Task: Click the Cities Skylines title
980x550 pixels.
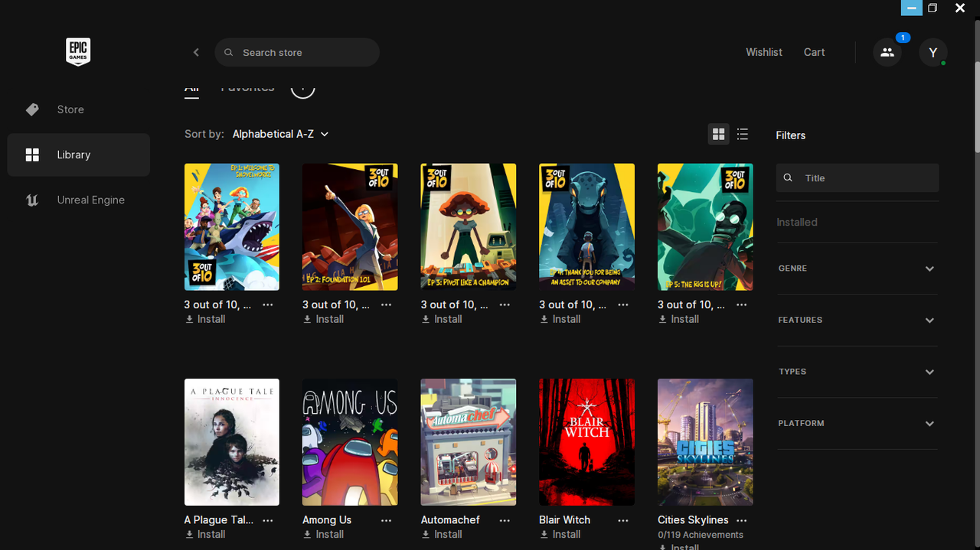Action: click(x=693, y=520)
